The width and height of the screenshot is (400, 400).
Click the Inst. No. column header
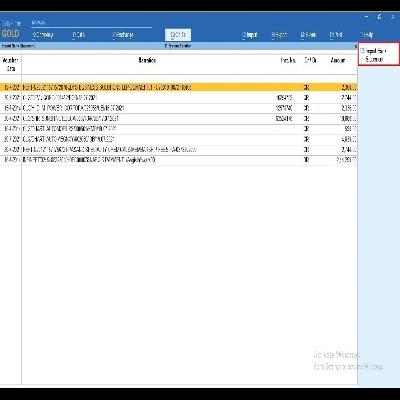pos(288,60)
